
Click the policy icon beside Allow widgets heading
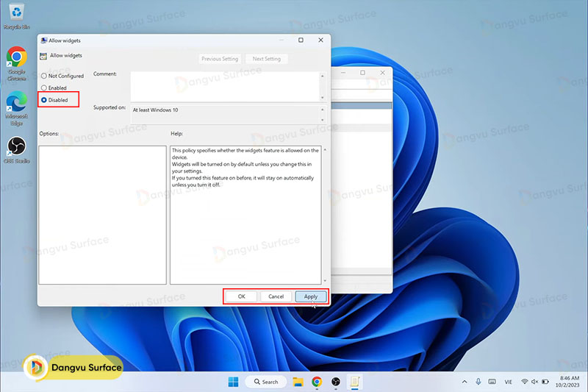point(43,56)
